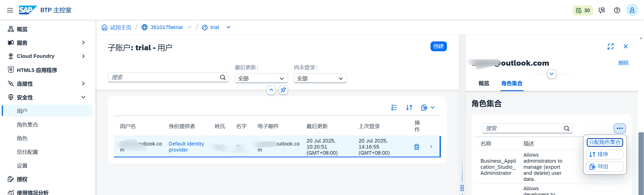
Task: Toggle the three-dots overflow menu button
Action: 620,128
